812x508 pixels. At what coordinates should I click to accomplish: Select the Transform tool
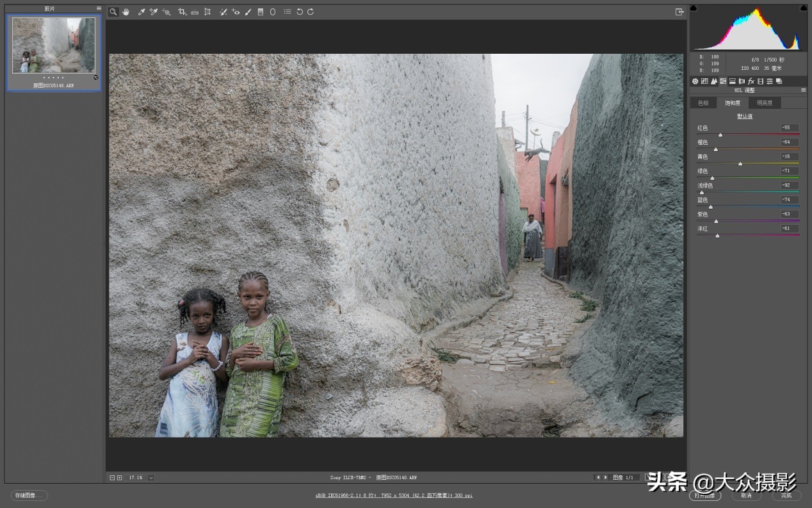pyautogui.click(x=207, y=12)
